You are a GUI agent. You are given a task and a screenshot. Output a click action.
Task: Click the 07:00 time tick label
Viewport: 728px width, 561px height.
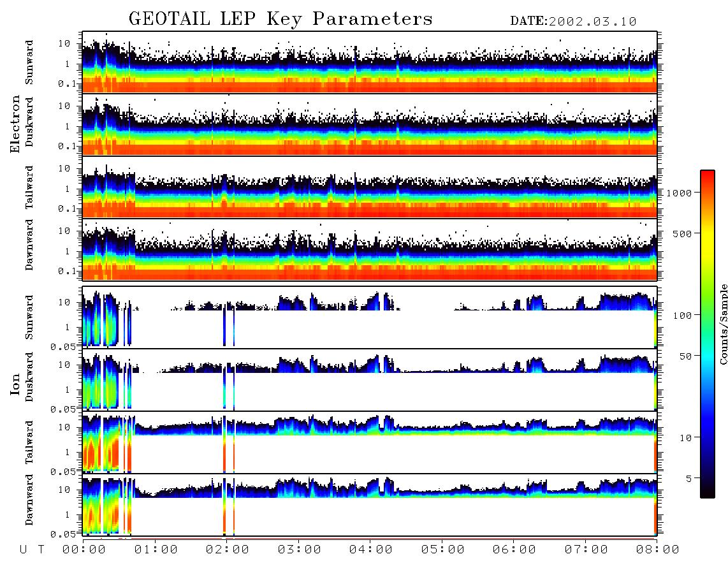pyautogui.click(x=586, y=550)
